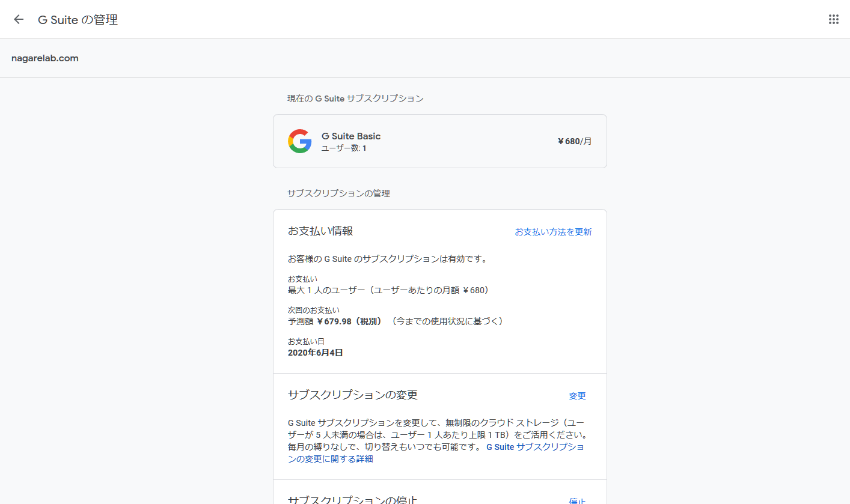Screen dimensions: 850x504
Task: Click the 変更 link
Action: coord(577,396)
